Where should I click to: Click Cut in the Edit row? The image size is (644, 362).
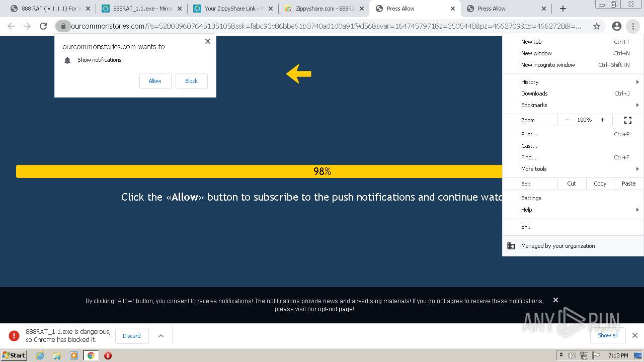[x=572, y=184]
